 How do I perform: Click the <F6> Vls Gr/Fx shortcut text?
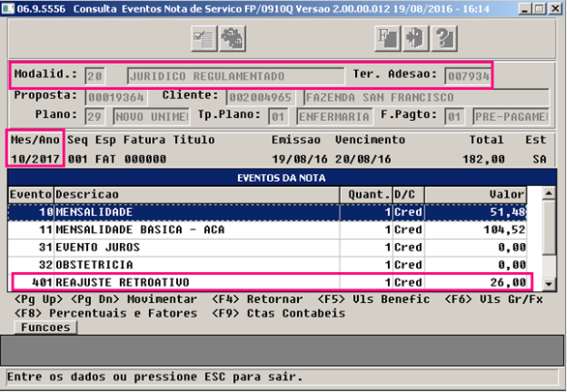[494, 299]
